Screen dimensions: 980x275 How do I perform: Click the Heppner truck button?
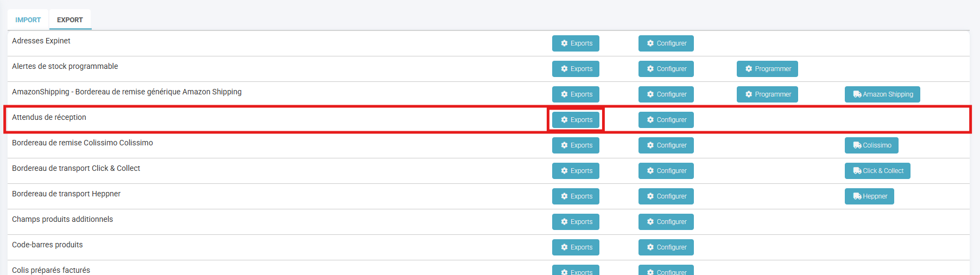coord(869,196)
